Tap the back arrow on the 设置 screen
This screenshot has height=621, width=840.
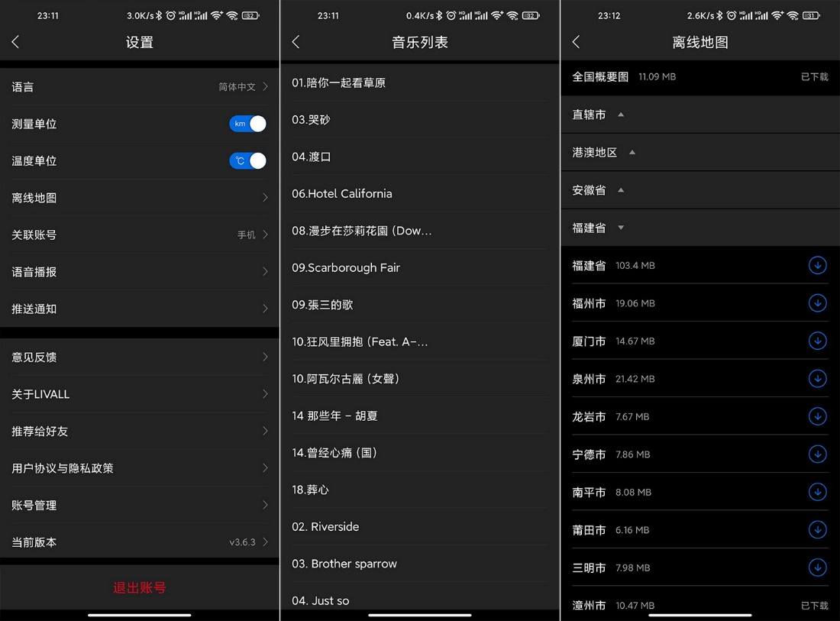coord(15,42)
